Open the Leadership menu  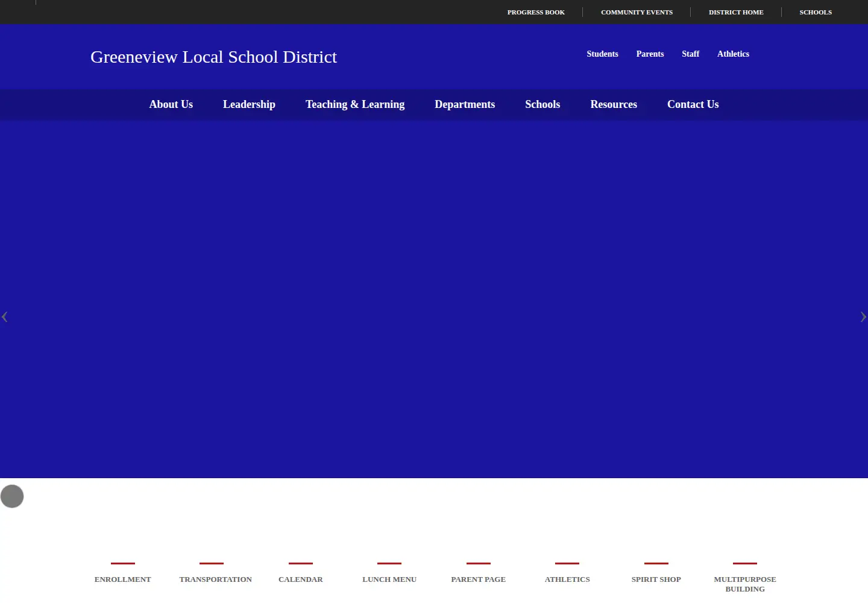[x=249, y=104]
